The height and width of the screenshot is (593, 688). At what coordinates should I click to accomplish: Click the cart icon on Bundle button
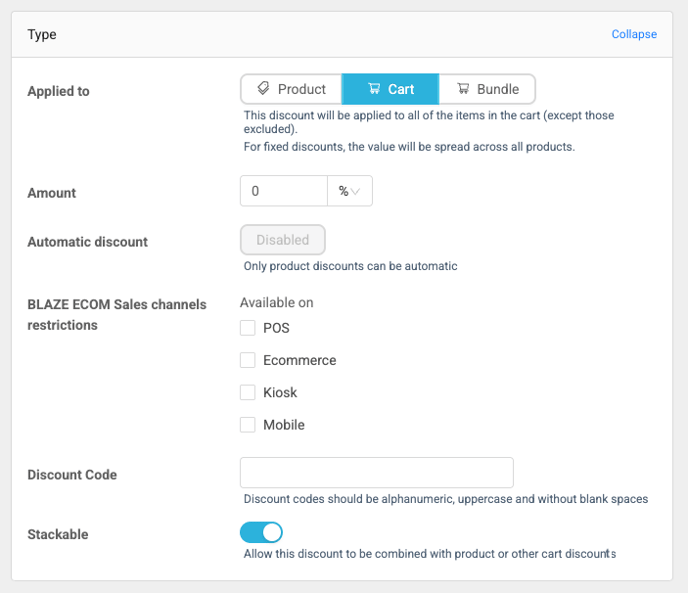click(x=463, y=89)
